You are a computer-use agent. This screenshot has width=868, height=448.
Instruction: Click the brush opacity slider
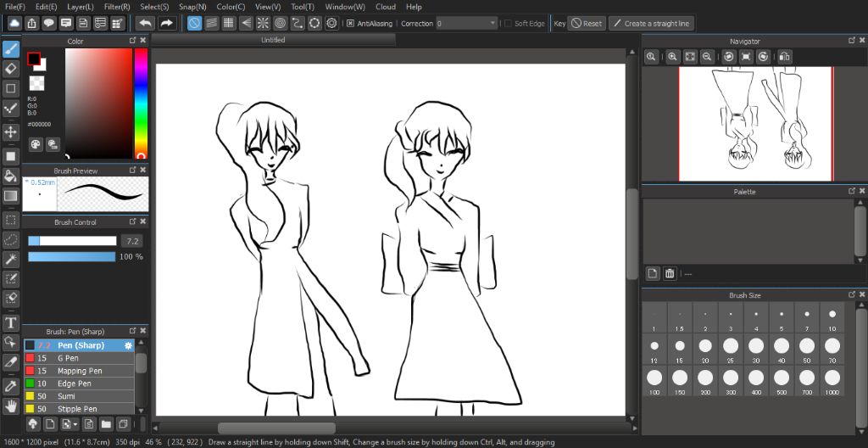click(72, 257)
